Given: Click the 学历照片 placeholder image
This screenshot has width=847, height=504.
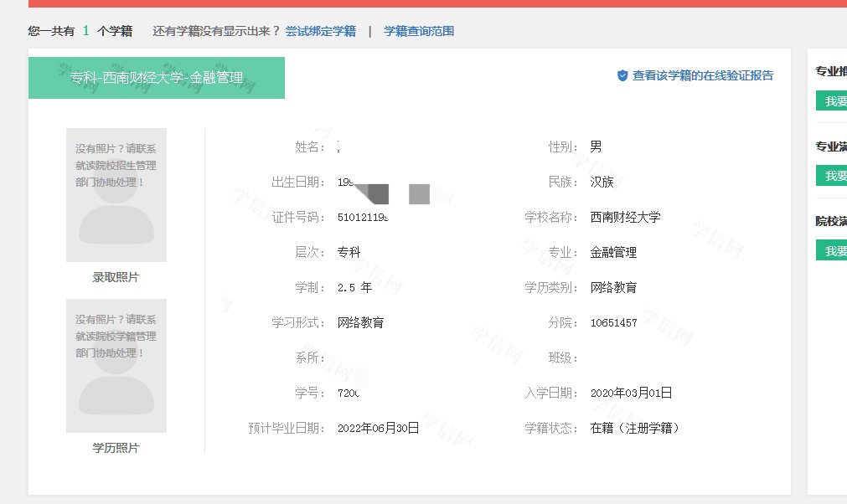Looking at the screenshot, I should [x=116, y=366].
